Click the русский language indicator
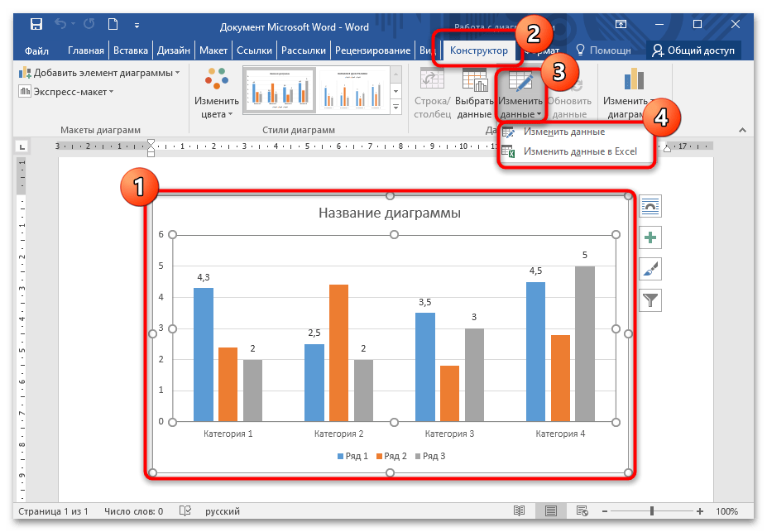767x532 pixels. click(x=222, y=511)
